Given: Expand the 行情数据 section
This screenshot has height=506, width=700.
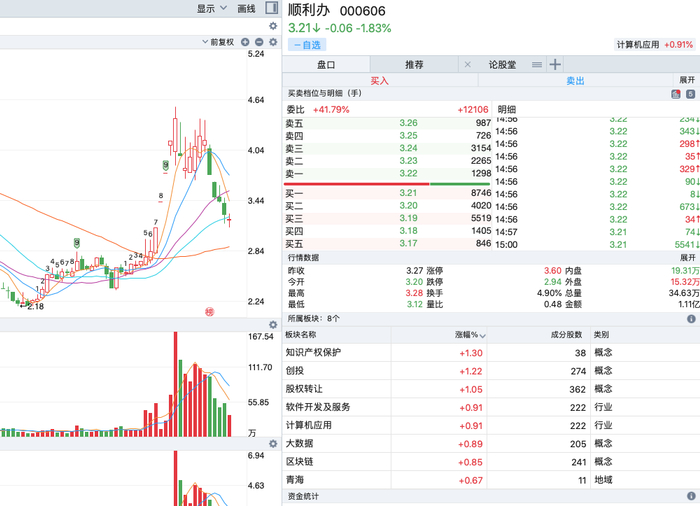Looking at the screenshot, I should pyautogui.click(x=688, y=258).
